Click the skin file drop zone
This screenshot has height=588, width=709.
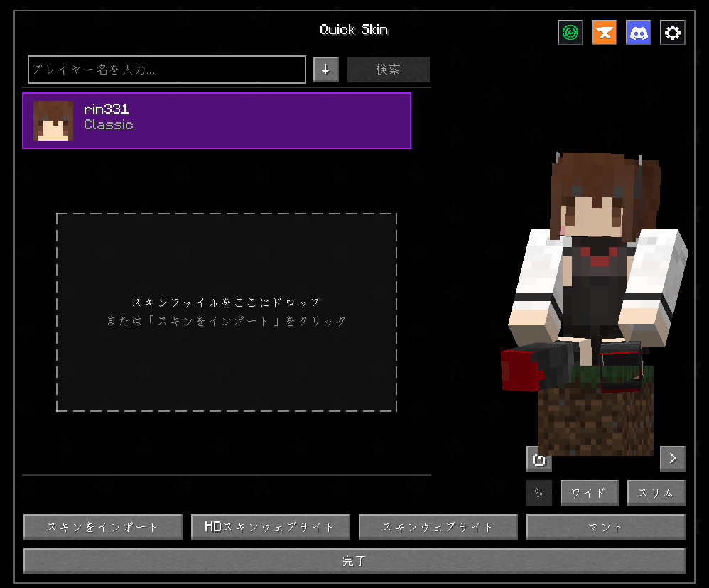pos(226,312)
